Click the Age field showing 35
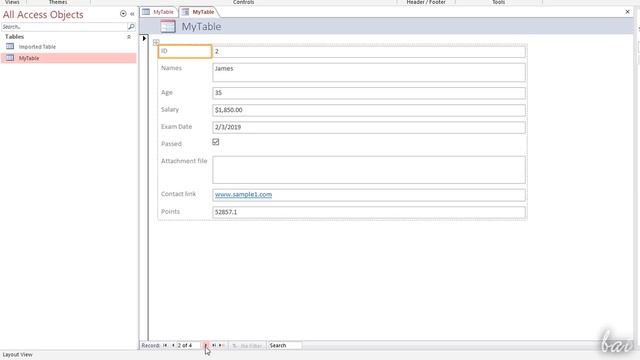 pyautogui.click(x=369, y=93)
